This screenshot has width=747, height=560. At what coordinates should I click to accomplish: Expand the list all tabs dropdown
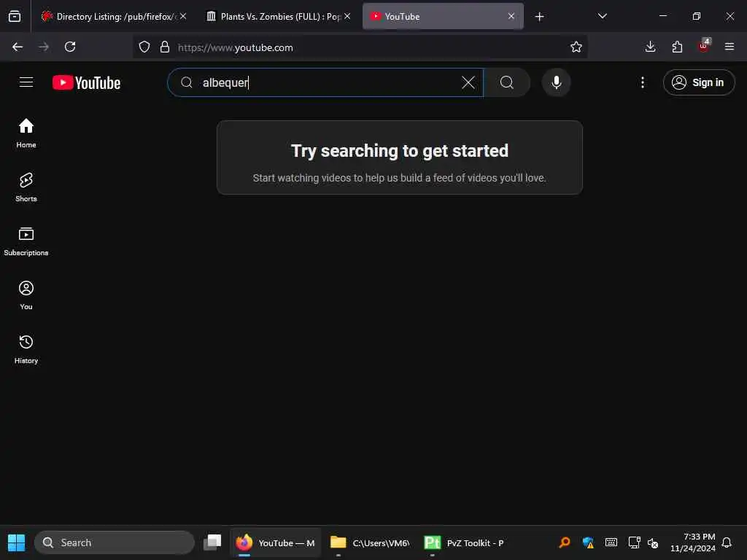click(x=602, y=16)
